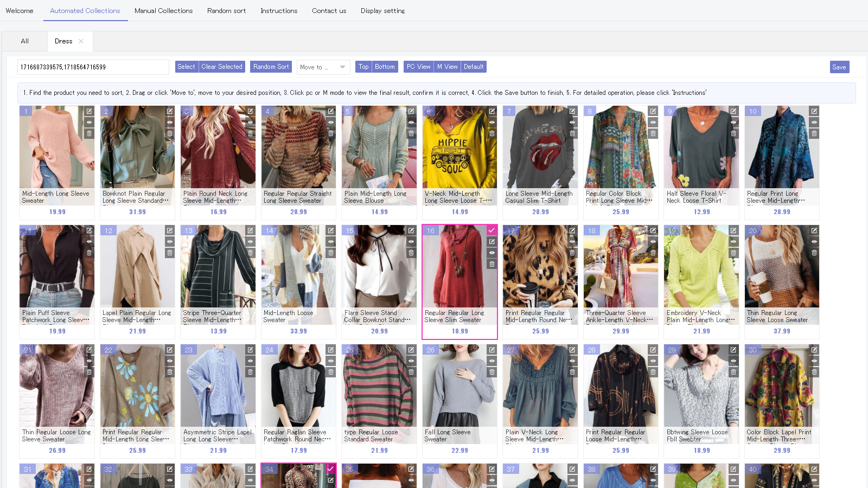This screenshot has height=488, width=868.
Task: Remove product 22 via the trash icon
Action: [x=170, y=372]
